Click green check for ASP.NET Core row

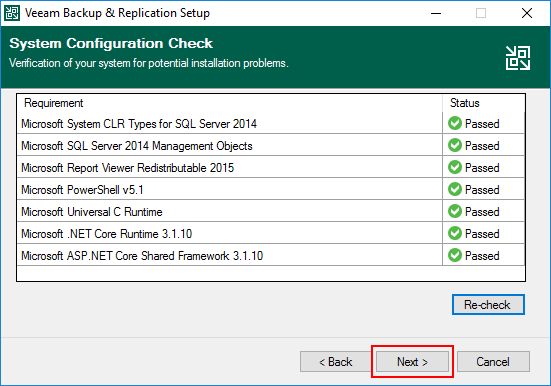click(455, 255)
